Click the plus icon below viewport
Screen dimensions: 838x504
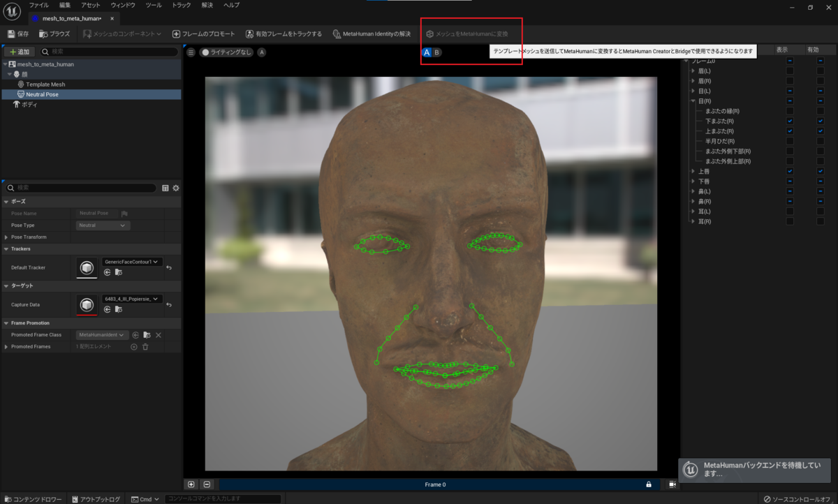pos(191,484)
